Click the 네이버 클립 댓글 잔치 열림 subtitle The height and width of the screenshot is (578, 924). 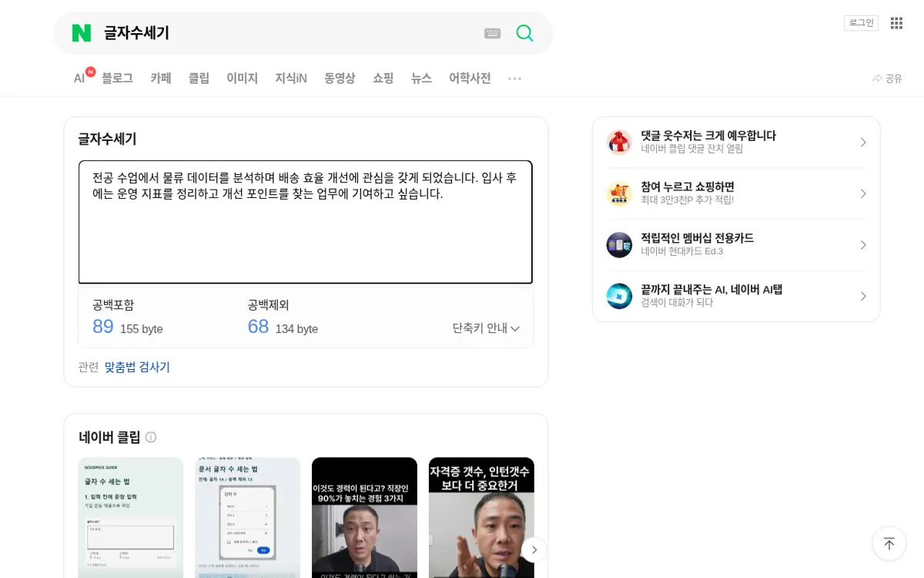(x=692, y=150)
